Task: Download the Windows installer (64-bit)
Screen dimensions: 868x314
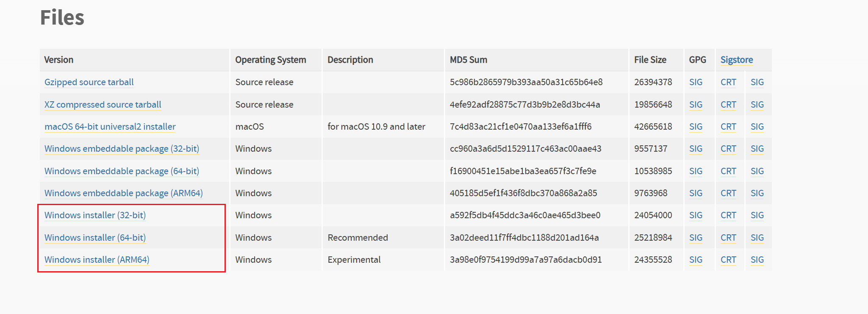Action: (95, 238)
